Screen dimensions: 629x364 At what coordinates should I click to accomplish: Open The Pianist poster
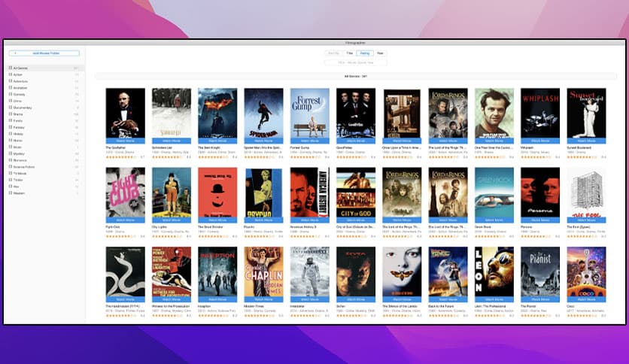(540, 271)
